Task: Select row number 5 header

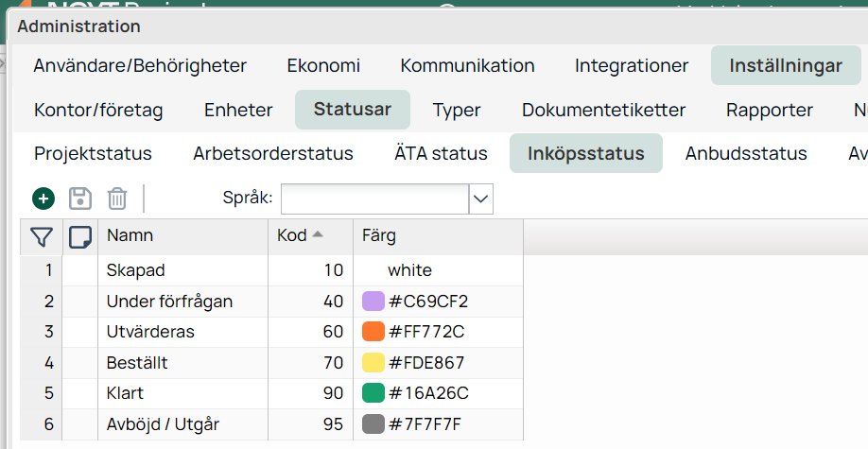Action: coord(41,393)
